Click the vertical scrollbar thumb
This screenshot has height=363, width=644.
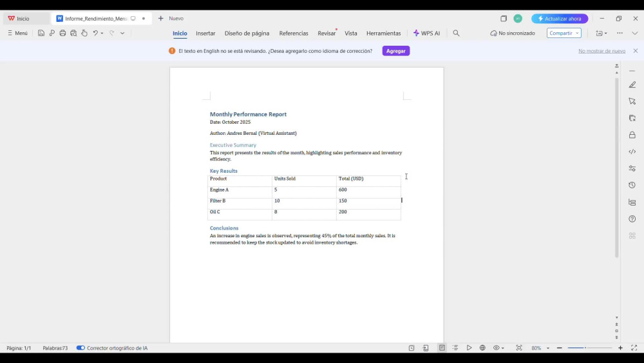point(616,168)
